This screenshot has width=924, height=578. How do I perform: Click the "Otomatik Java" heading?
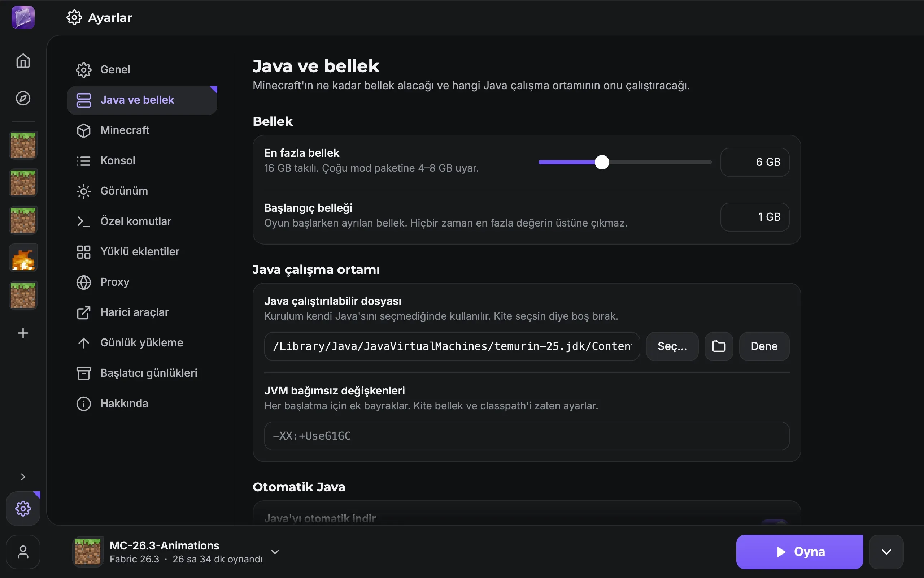point(299,487)
